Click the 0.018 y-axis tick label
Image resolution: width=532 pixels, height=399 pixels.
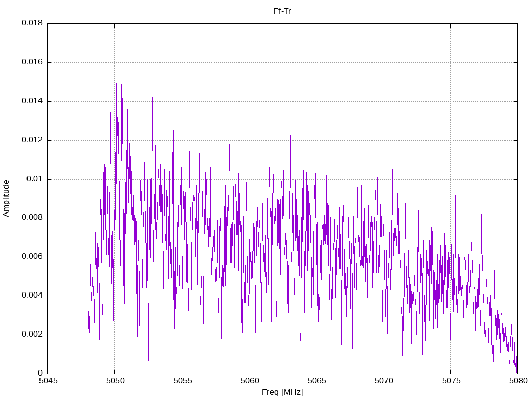click(x=32, y=23)
